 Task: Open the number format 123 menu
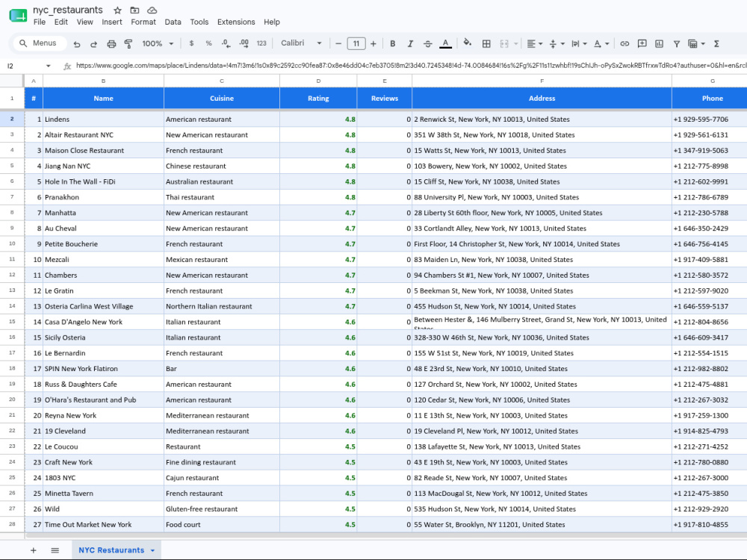click(x=261, y=43)
